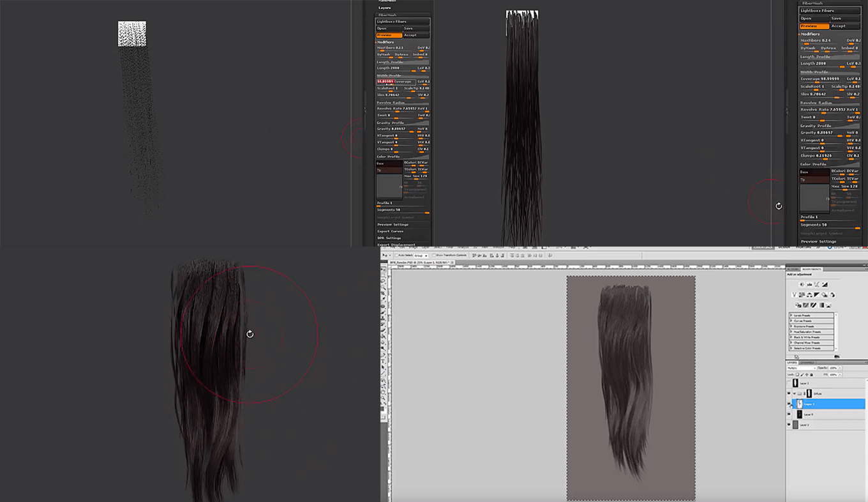The image size is (868, 502).
Task: Click Gravity slider in left FiberMesh panel
Action: [396, 129]
